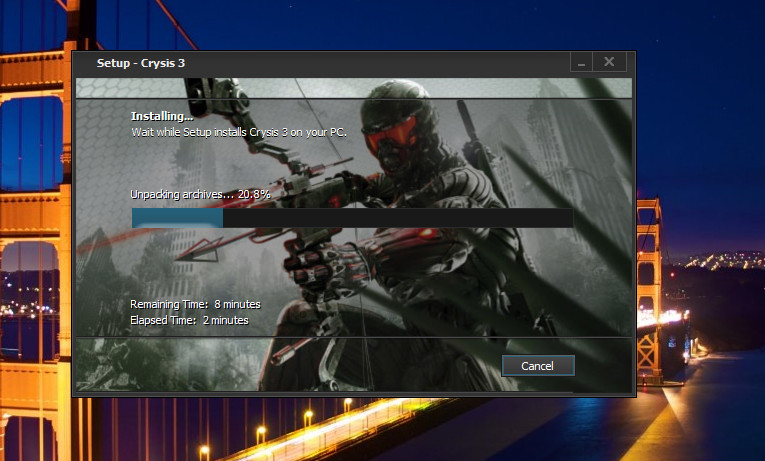The image size is (765, 461).
Task: Click 'Elapsed Time: 2 minutes' text
Action: tap(189, 321)
